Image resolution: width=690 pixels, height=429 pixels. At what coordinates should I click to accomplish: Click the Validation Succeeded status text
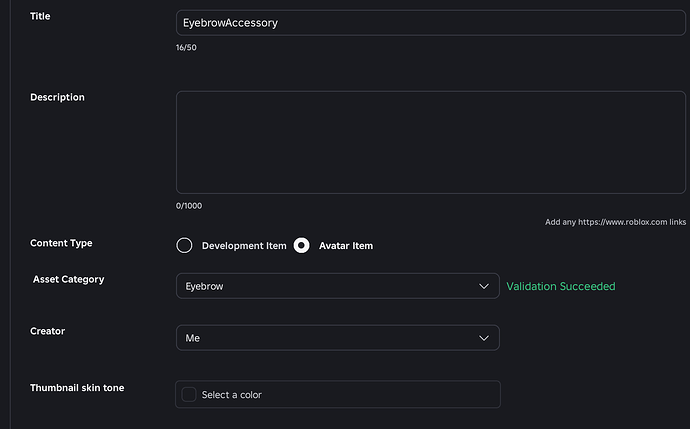(x=561, y=286)
